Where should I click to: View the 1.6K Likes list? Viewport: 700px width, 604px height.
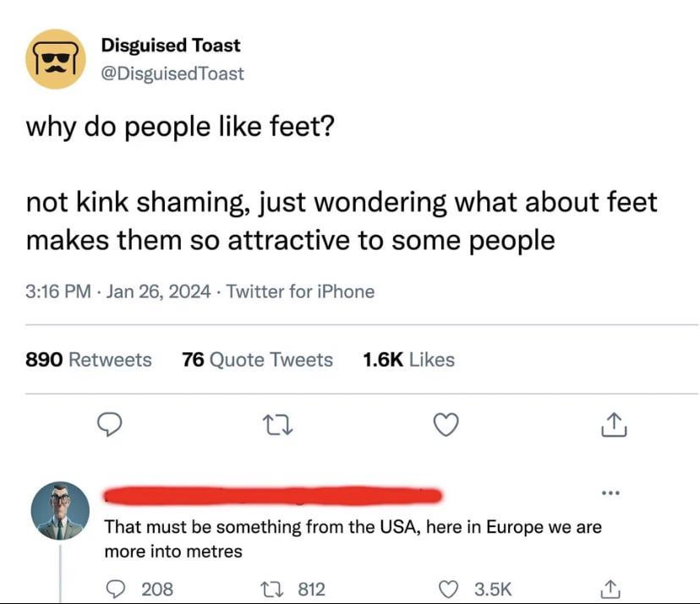[x=408, y=360]
